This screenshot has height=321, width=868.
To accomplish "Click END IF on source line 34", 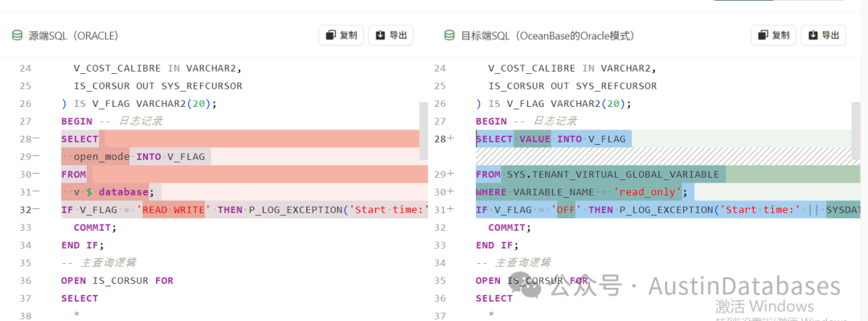I will pyautogui.click(x=83, y=245).
